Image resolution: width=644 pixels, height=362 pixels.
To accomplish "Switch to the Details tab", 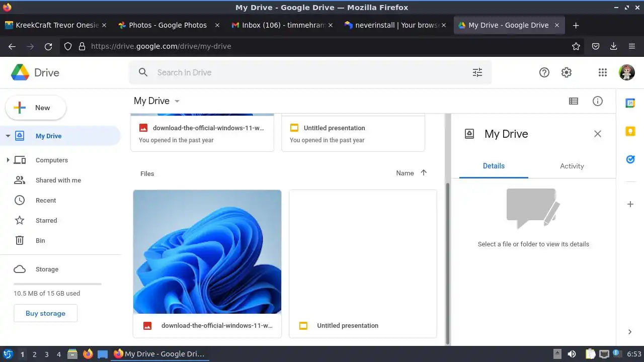I will pos(494,166).
